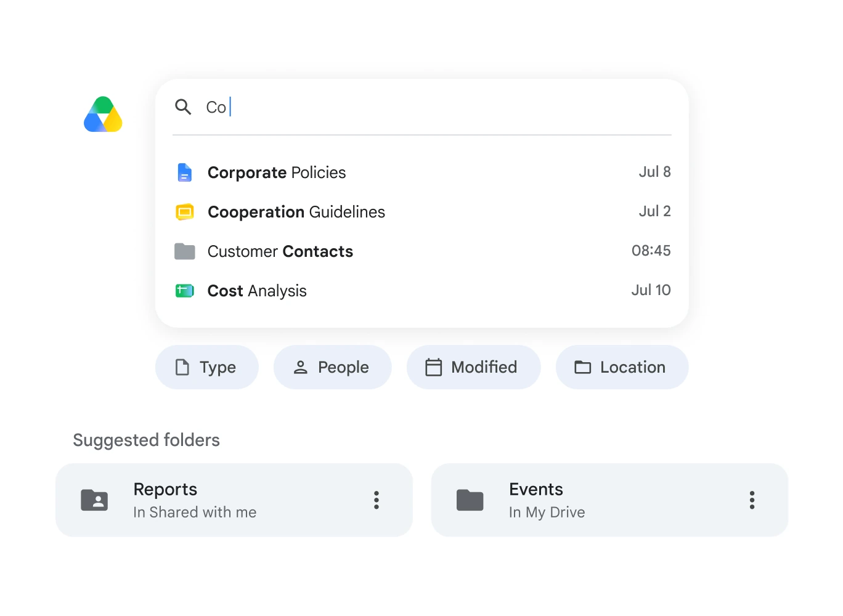
Task: Click the 08:45 time text
Action: coord(651,251)
